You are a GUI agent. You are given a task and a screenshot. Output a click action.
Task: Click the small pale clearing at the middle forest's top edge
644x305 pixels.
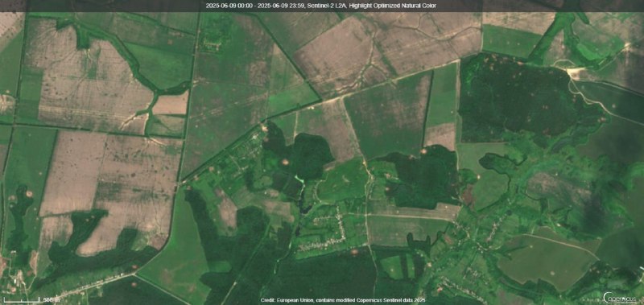(x=423, y=151)
